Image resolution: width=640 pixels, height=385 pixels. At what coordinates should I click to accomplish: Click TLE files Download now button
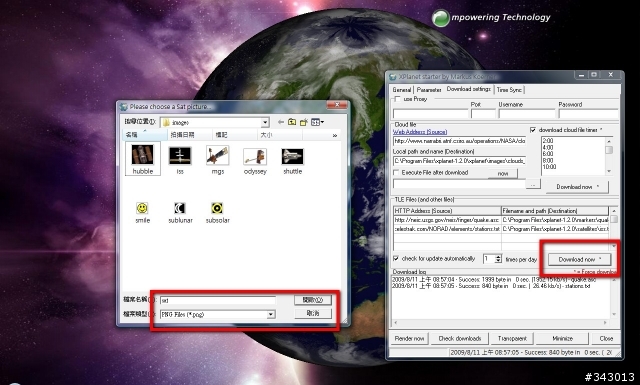(x=579, y=259)
